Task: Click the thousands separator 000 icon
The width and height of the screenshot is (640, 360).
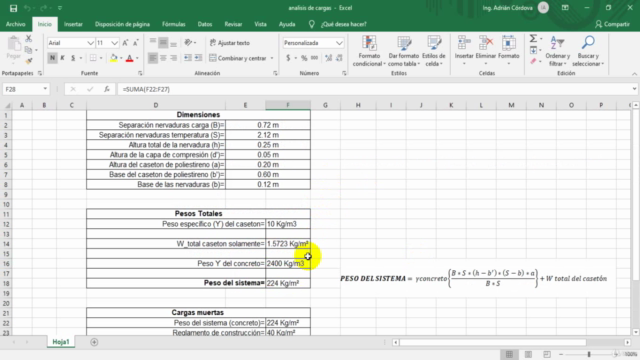Action: coord(314,58)
